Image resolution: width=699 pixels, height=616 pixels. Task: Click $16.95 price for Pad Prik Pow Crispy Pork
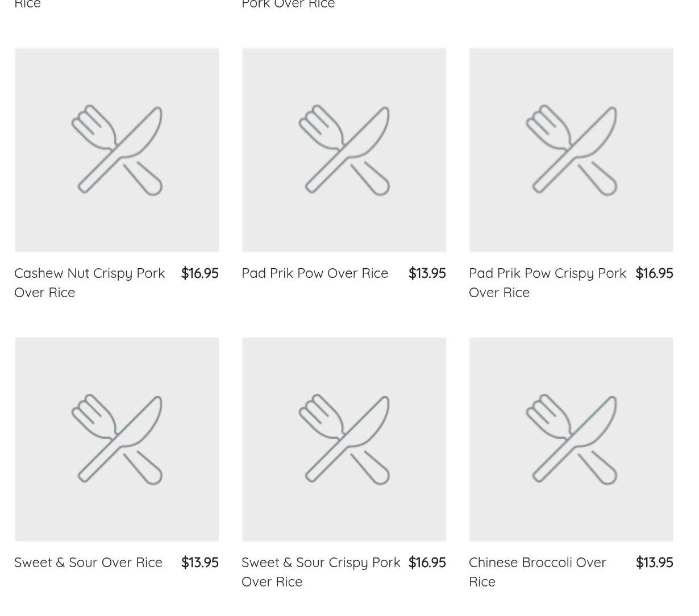(654, 273)
